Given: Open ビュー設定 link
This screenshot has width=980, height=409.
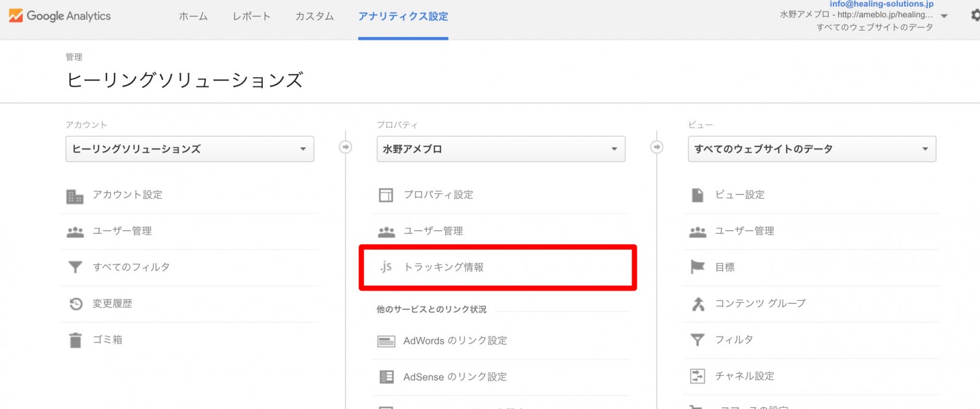Looking at the screenshot, I should (x=740, y=195).
